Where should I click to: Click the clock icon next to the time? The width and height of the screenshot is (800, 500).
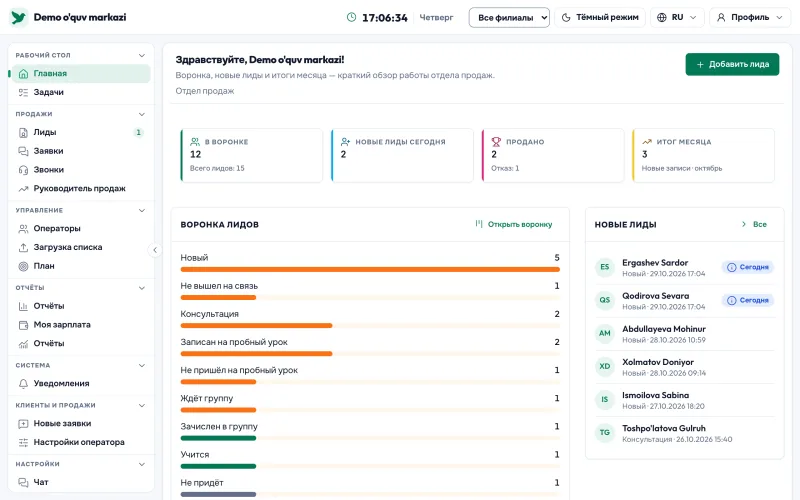tap(352, 17)
